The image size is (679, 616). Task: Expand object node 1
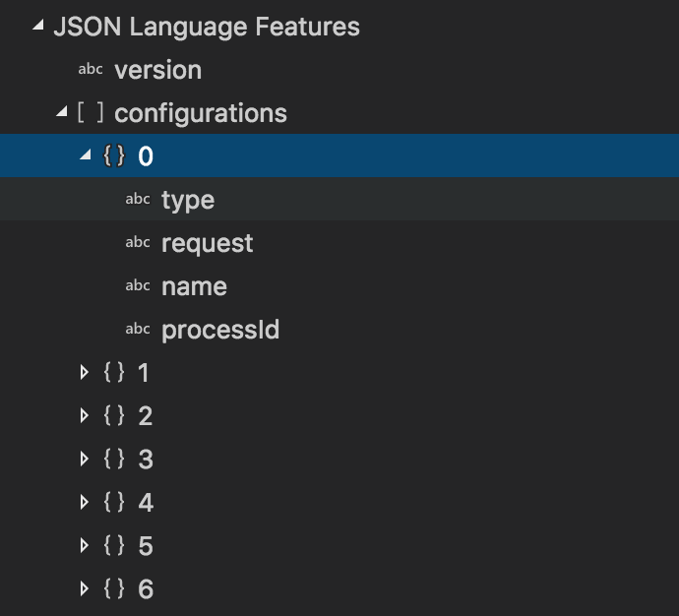coord(85,372)
